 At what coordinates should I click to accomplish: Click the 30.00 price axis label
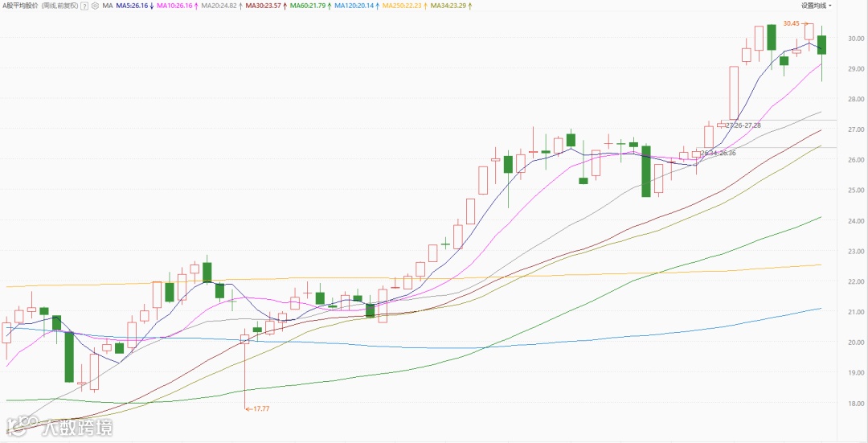pos(856,39)
